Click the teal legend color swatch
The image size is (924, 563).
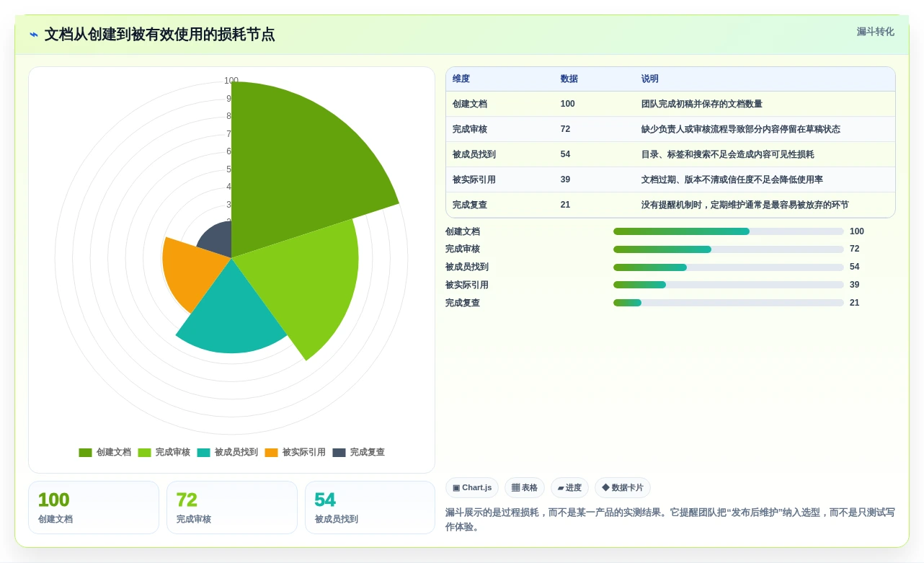pyautogui.click(x=204, y=453)
